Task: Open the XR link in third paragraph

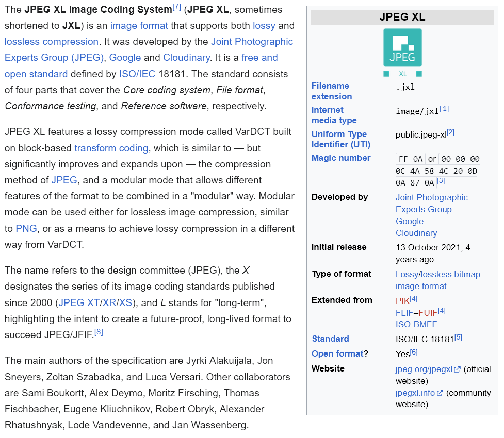Action: tap(109, 302)
